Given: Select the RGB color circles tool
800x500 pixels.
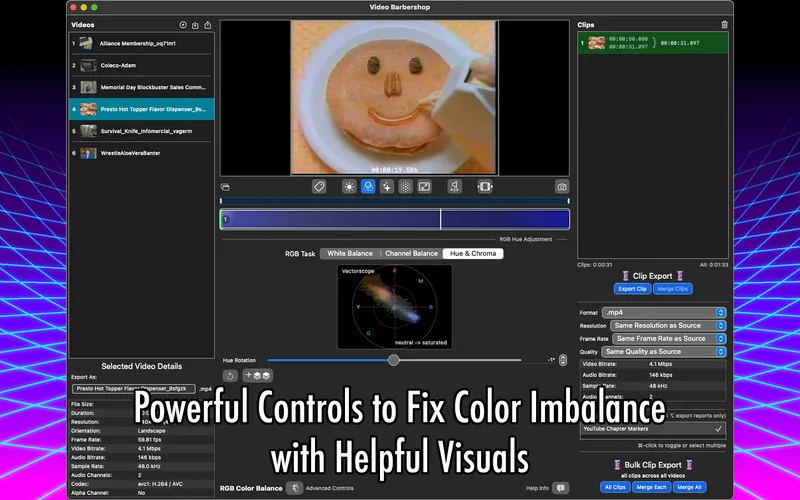Looking at the screenshot, I should pyautogui.click(x=368, y=187).
